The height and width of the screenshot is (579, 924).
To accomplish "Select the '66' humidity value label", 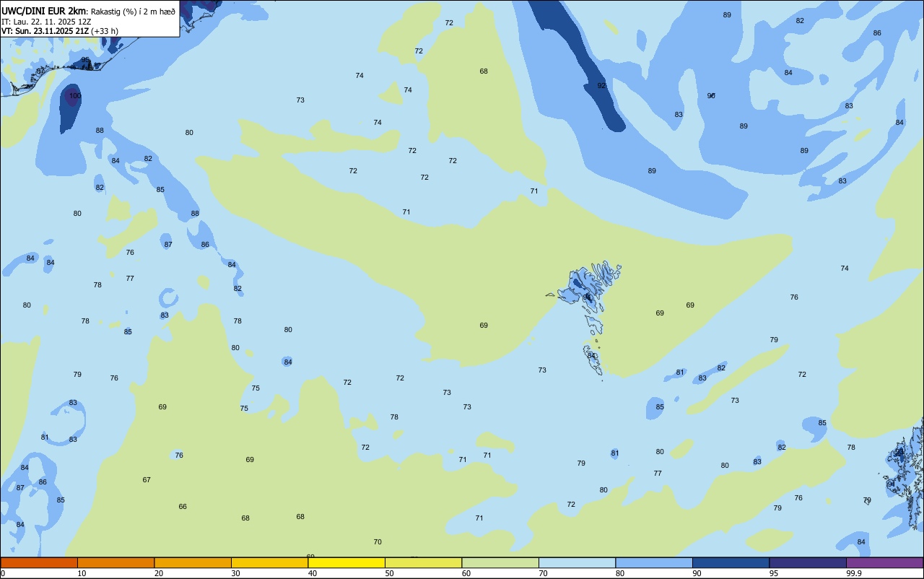I will tap(183, 507).
